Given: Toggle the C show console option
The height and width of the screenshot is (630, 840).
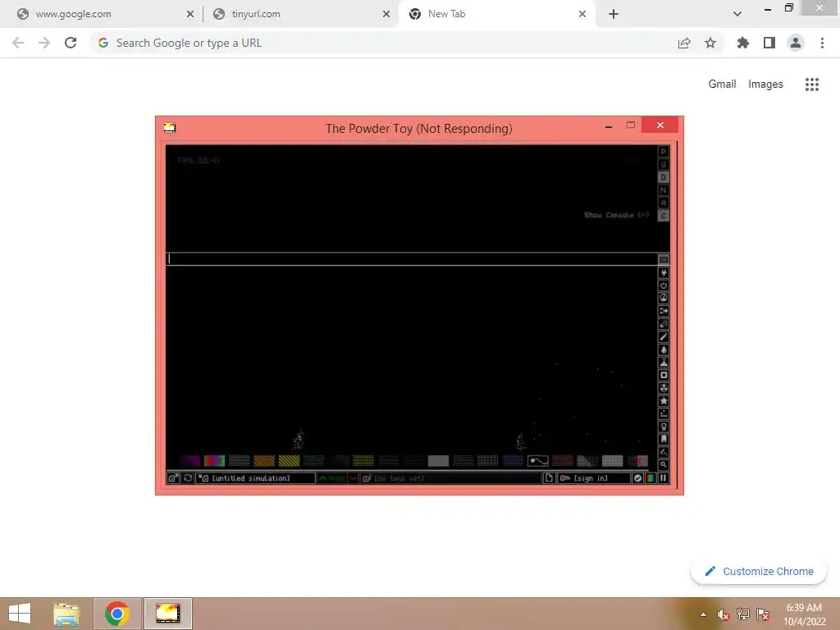Looking at the screenshot, I should (663, 216).
